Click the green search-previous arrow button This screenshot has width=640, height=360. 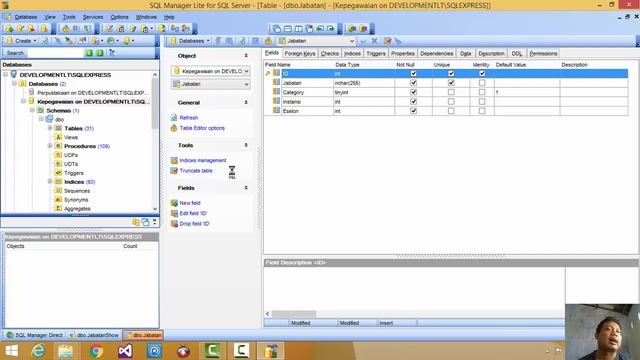click(89, 53)
